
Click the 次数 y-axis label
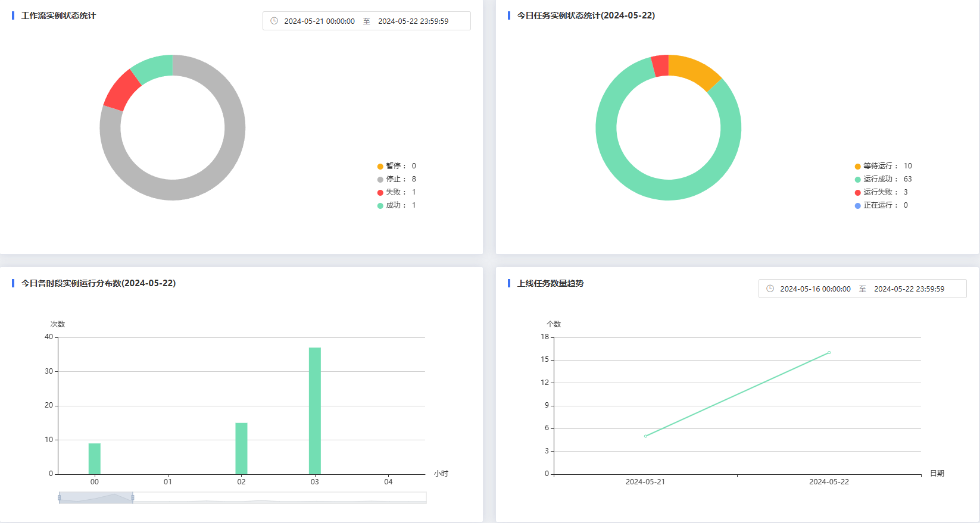click(x=58, y=324)
